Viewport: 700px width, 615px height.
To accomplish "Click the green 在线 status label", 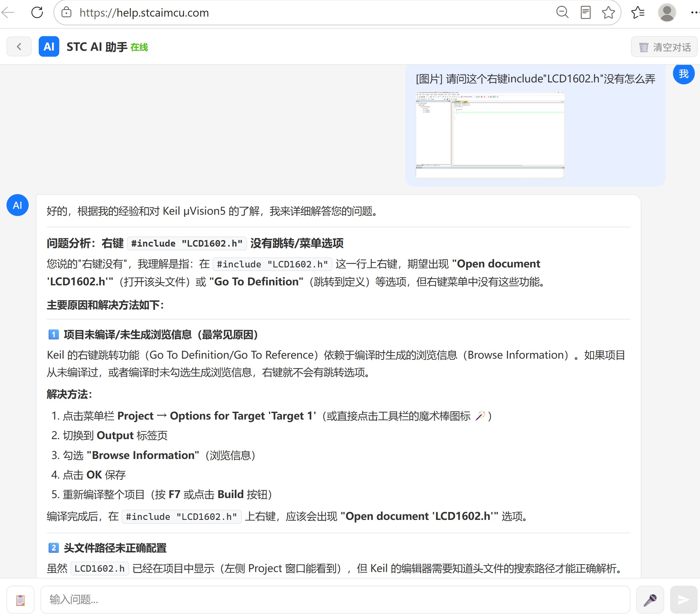I will pyautogui.click(x=139, y=47).
